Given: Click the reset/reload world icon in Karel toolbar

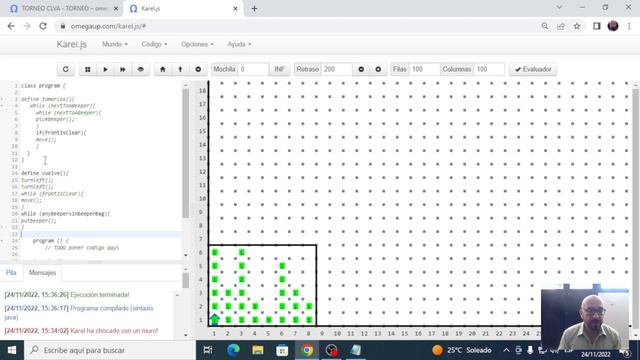Looking at the screenshot, I should coord(66,69).
